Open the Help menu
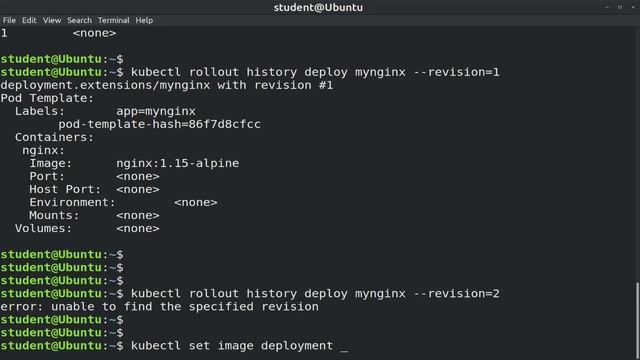Screen dimensions: 640x360 click(x=144, y=20)
